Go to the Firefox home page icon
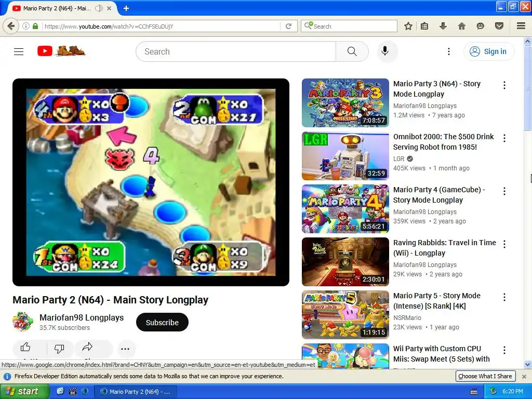Image resolution: width=532 pixels, height=399 pixels. (462, 26)
